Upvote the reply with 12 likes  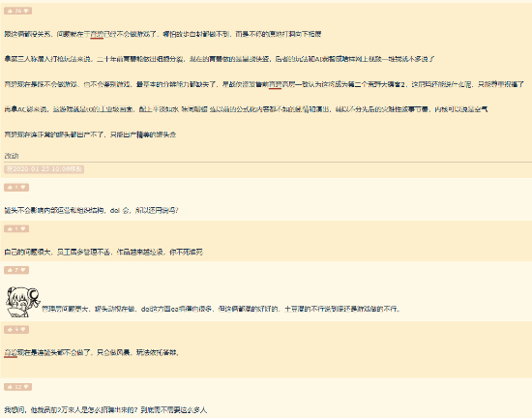click(x=11, y=387)
